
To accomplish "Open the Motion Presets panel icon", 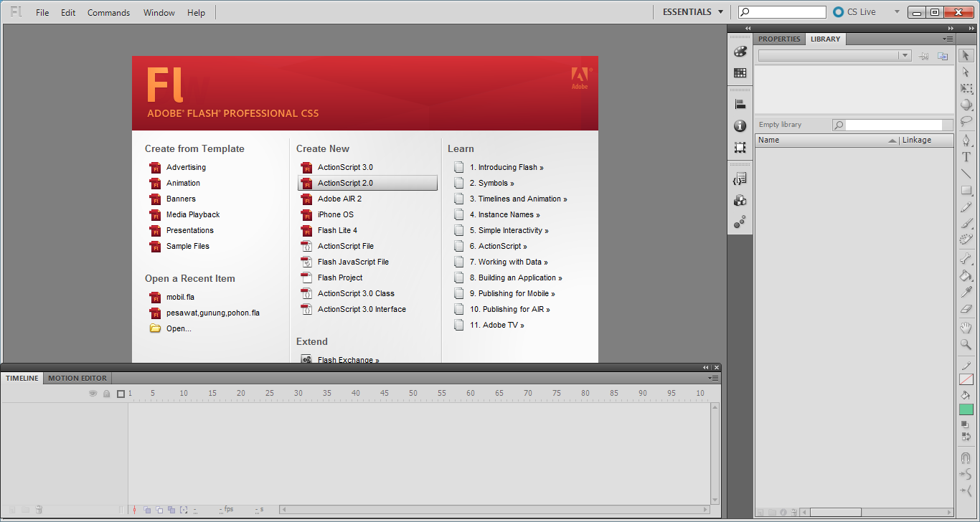I will pos(740,222).
